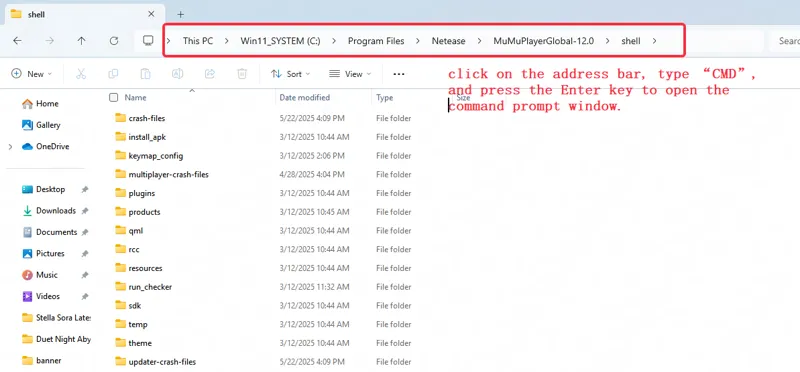
Task: Refresh the current folder view
Action: (114, 41)
